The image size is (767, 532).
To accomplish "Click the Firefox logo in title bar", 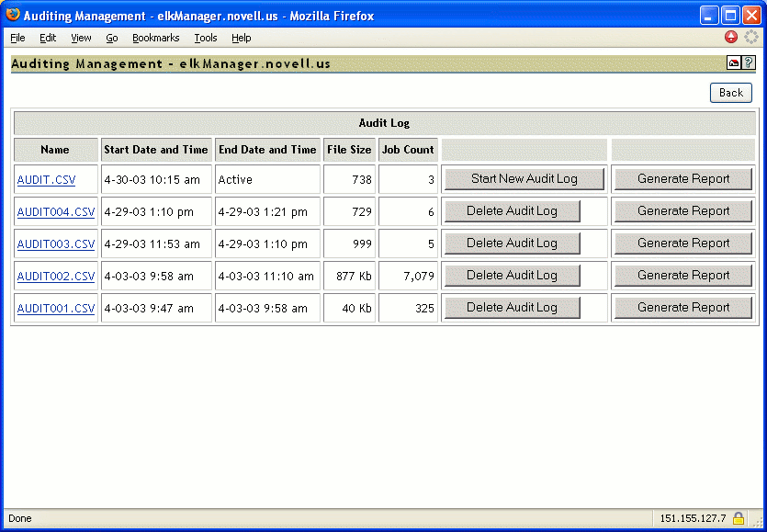I will (x=13, y=15).
